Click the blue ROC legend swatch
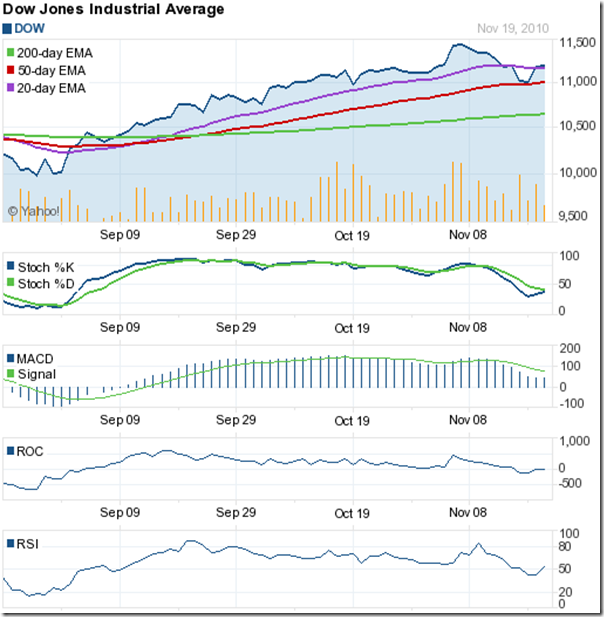 [x=11, y=451]
